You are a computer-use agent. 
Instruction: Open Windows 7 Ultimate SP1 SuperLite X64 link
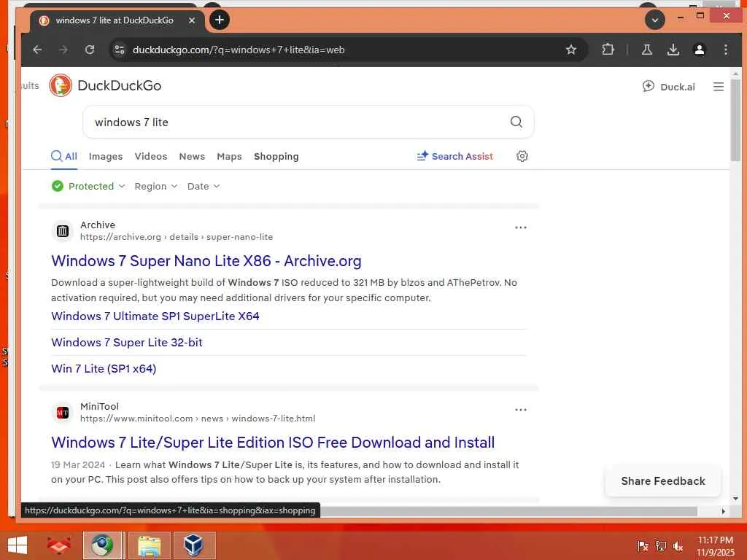pyautogui.click(x=155, y=316)
